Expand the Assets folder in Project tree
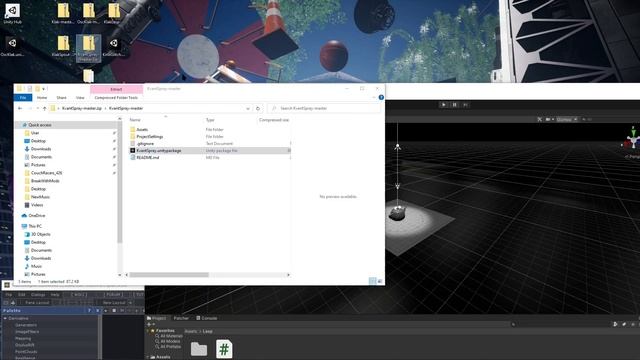The image size is (640, 360). click(148, 357)
